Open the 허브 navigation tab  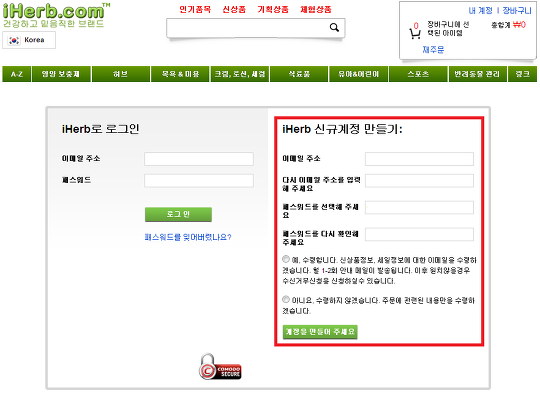[121, 74]
